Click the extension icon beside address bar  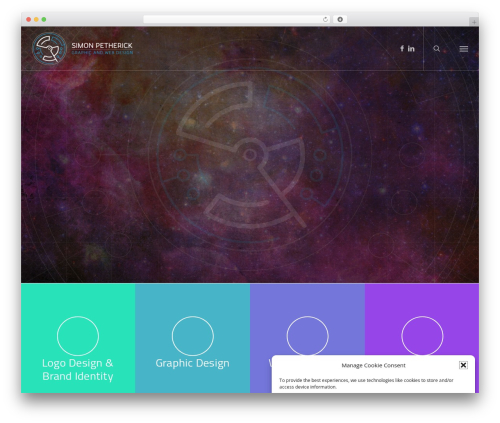tap(340, 19)
